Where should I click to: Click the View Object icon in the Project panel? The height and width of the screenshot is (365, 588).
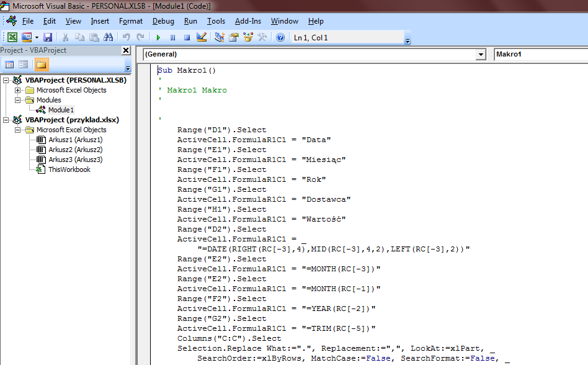[23, 65]
